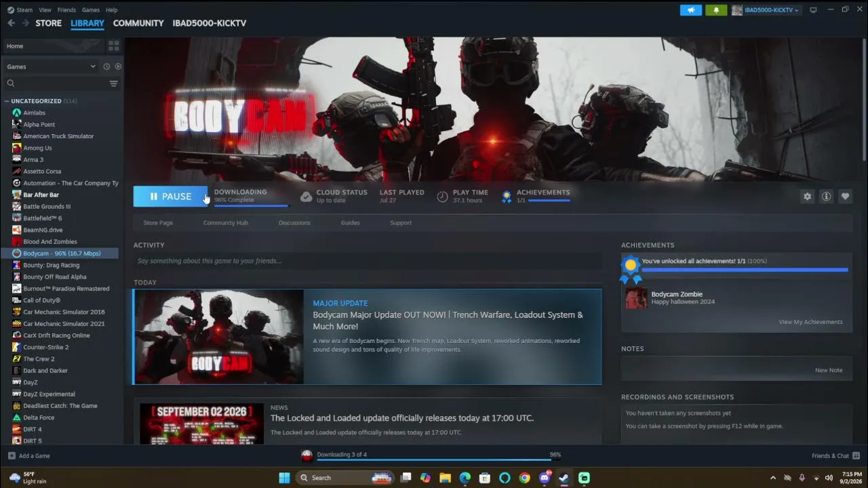This screenshot has height=488, width=868.
Task: Click the achievements progress bar
Action: tap(745, 270)
